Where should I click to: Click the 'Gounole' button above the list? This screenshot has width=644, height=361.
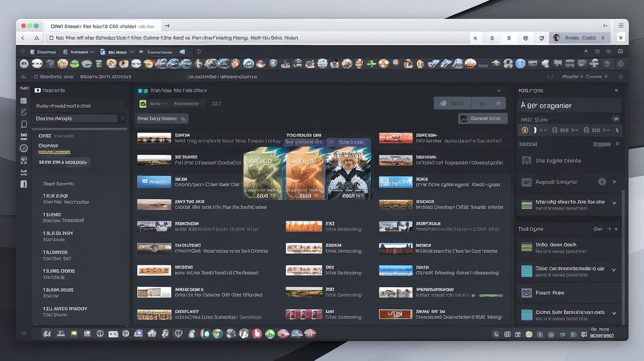[x=483, y=119]
